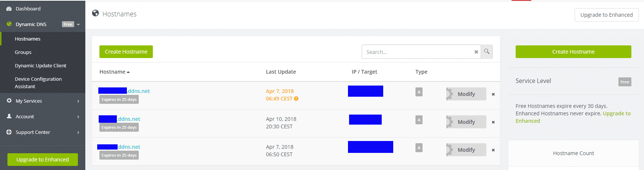Click the Dashboard gauge icon in sidebar

[x=9, y=9]
